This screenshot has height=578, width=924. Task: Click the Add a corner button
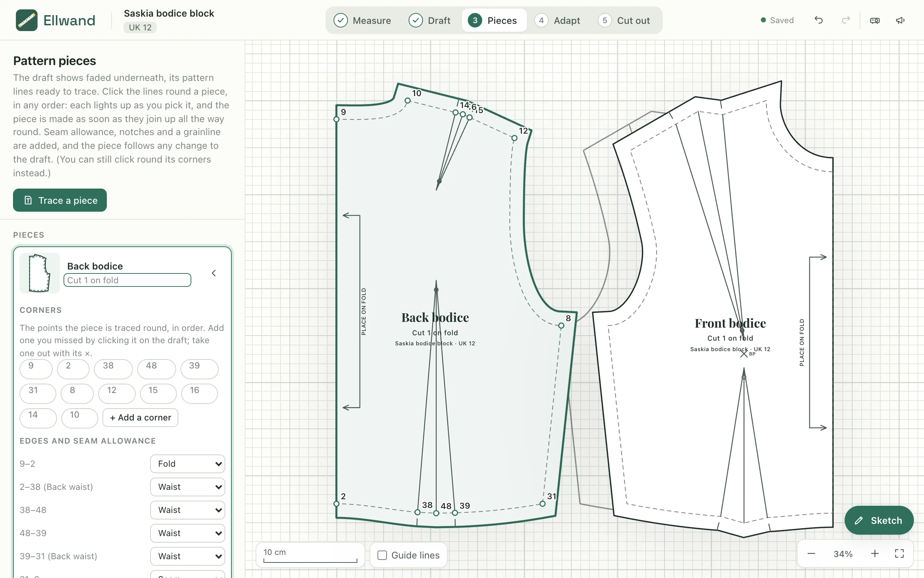coord(140,418)
